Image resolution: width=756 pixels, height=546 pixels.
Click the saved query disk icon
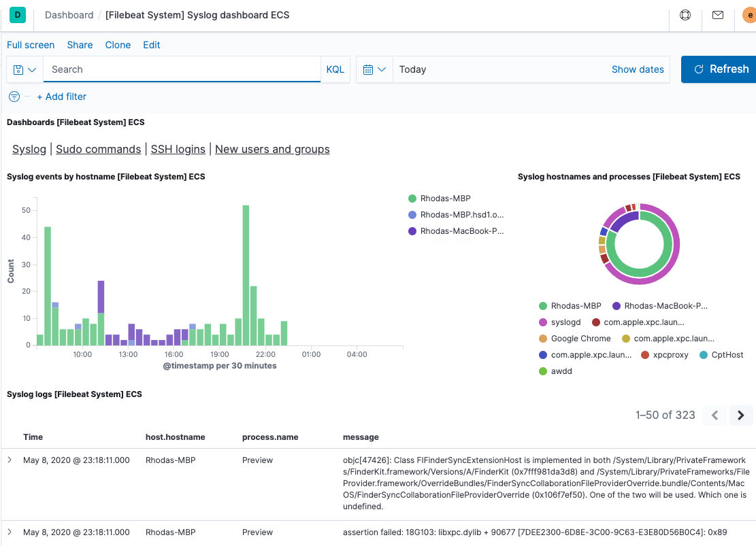[x=18, y=69]
